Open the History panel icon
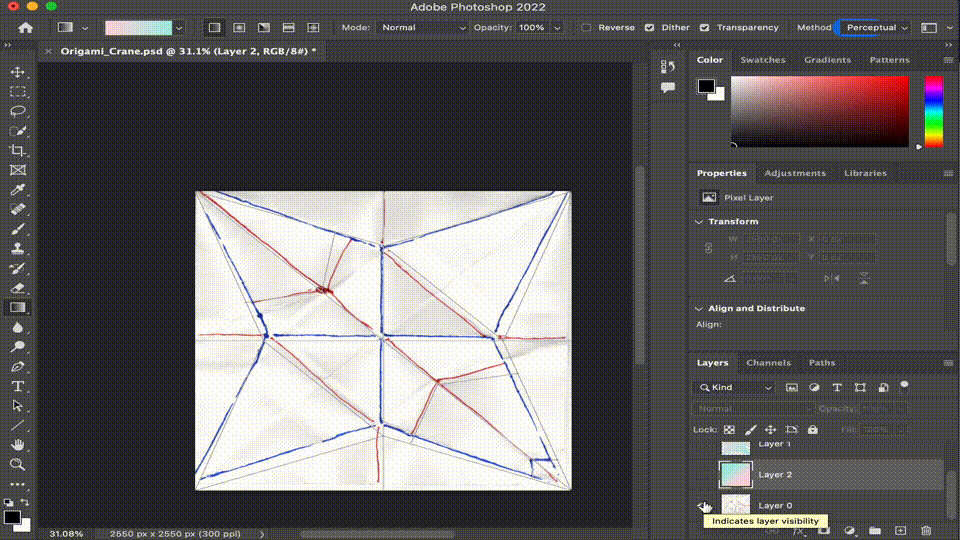960x540 pixels. [x=668, y=66]
